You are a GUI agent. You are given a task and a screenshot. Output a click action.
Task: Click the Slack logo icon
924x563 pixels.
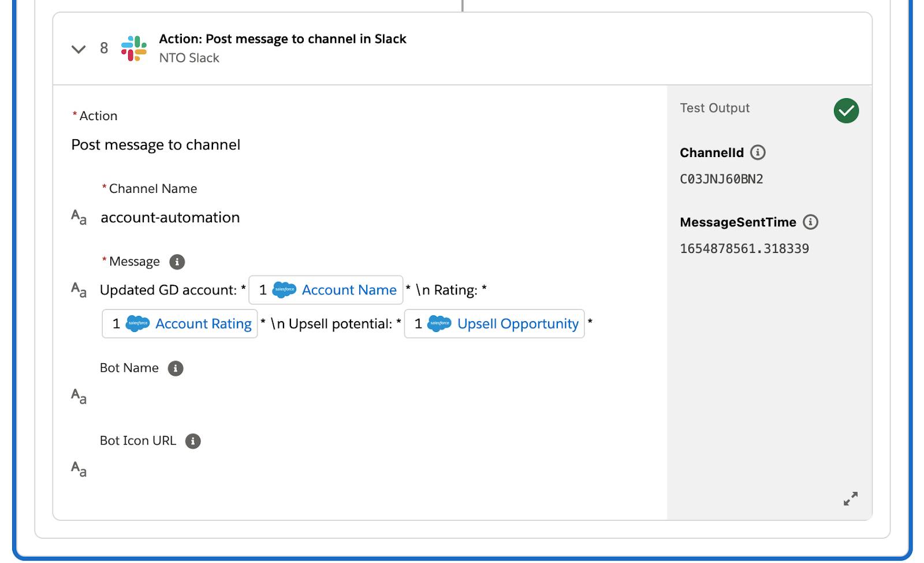tap(134, 49)
